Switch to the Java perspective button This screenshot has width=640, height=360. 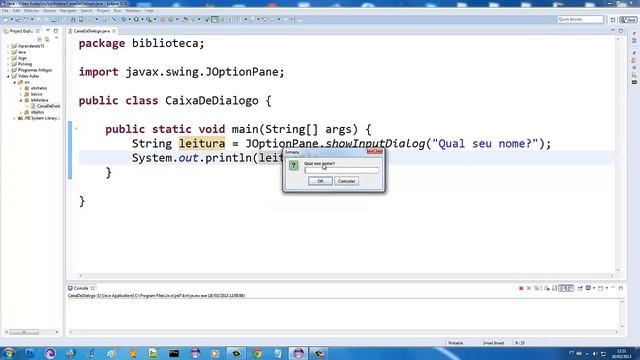pyautogui.click(x=629, y=20)
